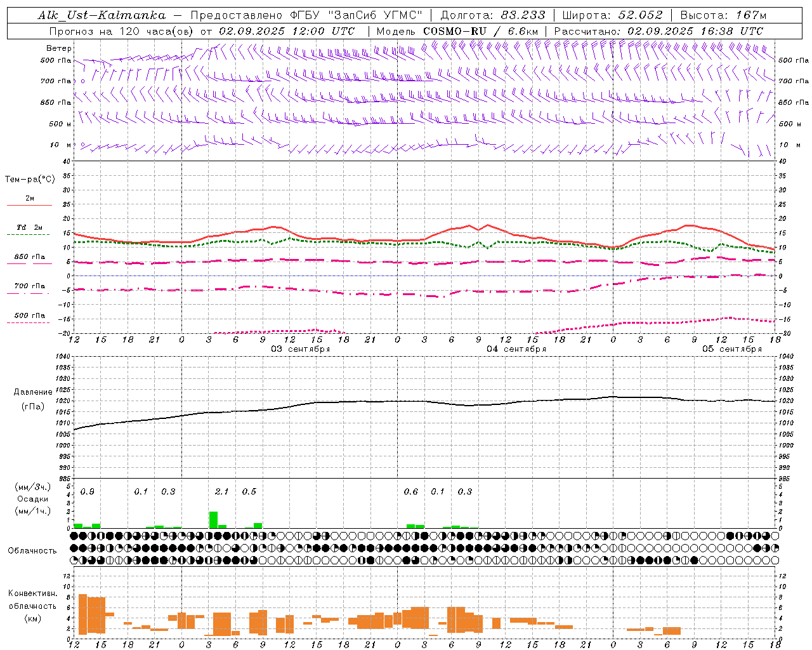Screen dimensions: 812x650
Task: Click the 0.9 precipitation value
Action: click(88, 491)
